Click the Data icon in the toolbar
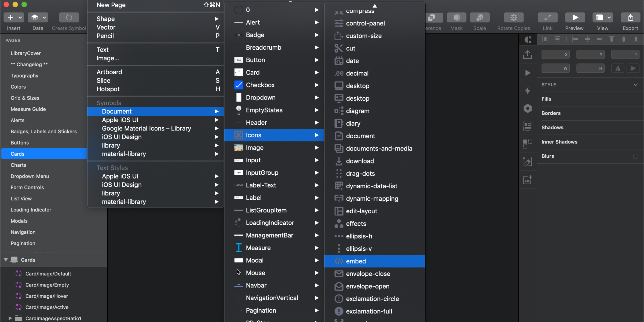Viewport: 644px width, 322px height. 34,17
